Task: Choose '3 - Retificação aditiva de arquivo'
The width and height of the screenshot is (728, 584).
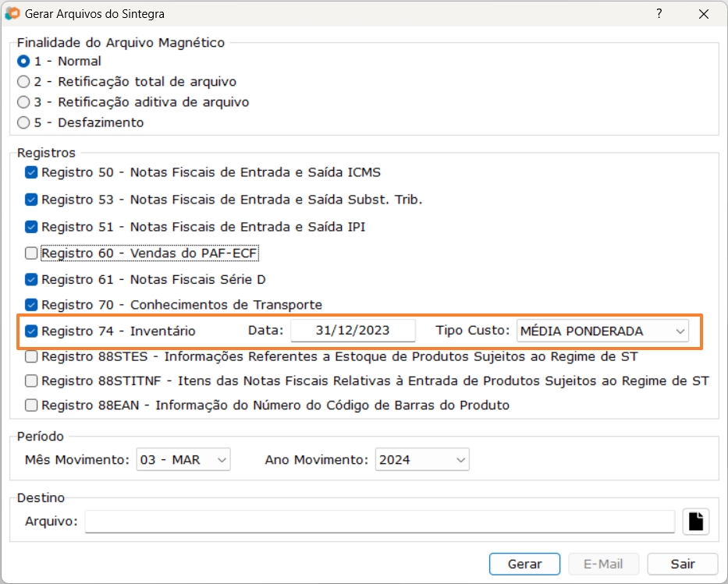Action: pyautogui.click(x=23, y=102)
